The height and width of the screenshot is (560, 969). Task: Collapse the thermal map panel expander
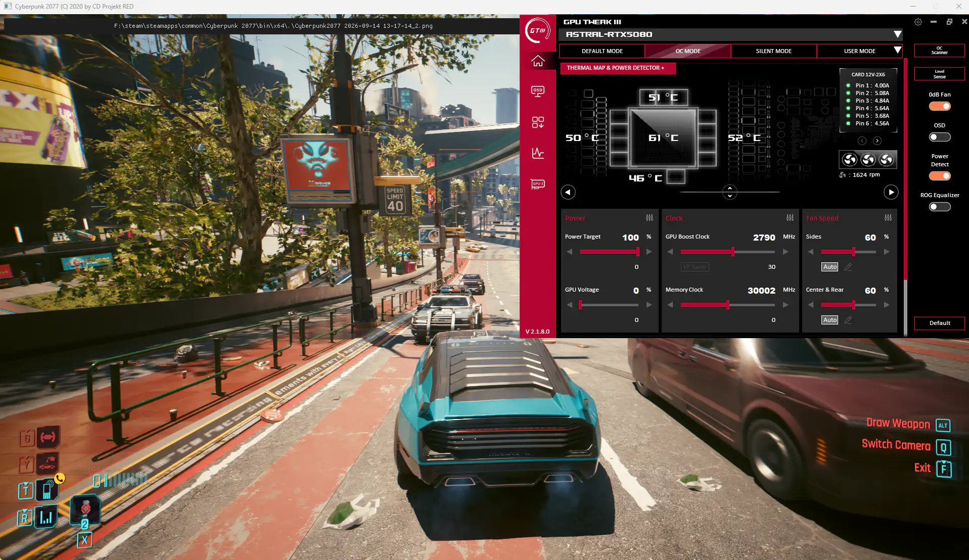[x=729, y=192]
